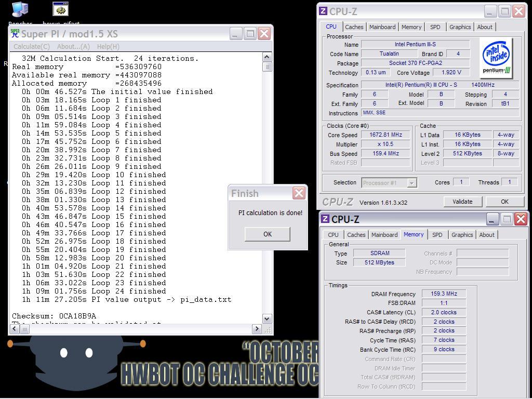Select Mainboard tab in top CPU-Z window
Viewport: 532px width, 399px height.
coord(382,27)
